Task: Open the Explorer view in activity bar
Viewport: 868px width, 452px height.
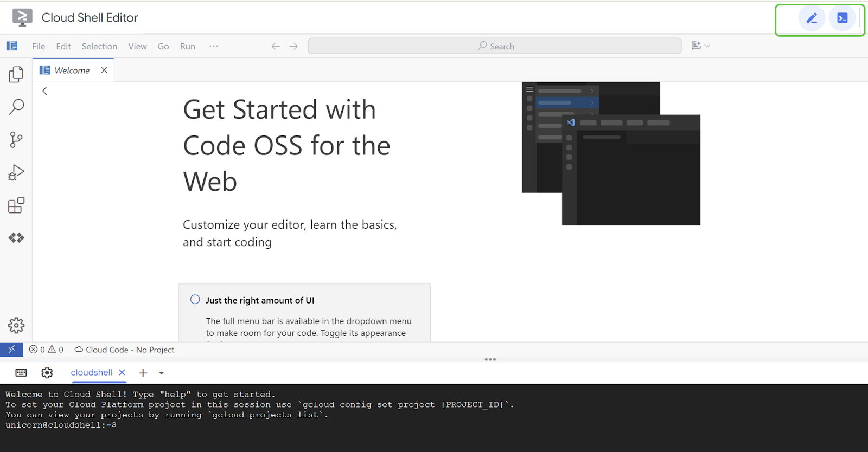Action: pos(16,74)
